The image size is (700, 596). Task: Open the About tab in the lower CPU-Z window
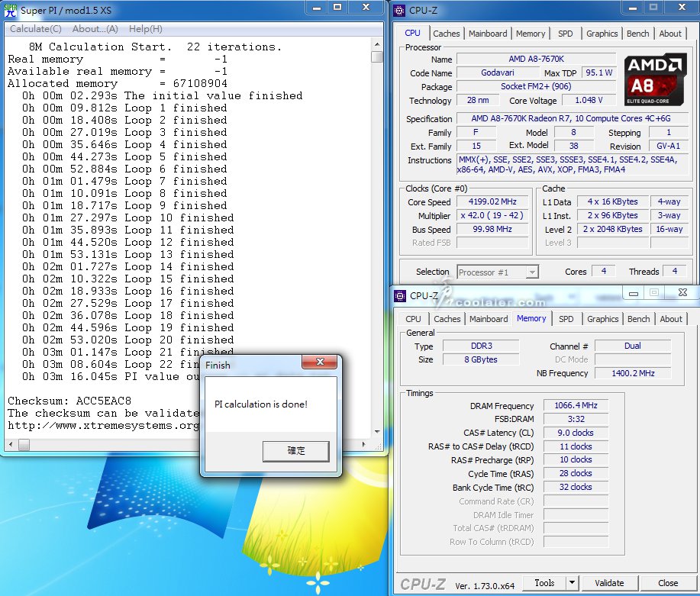671,319
